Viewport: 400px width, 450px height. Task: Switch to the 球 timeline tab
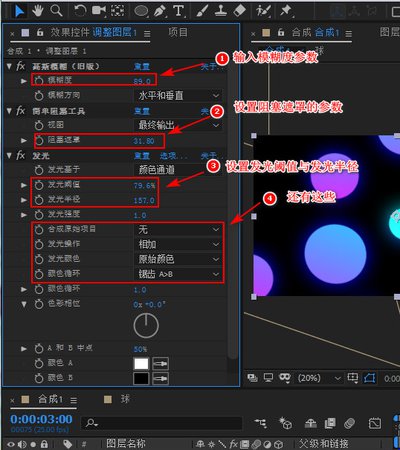point(125,399)
